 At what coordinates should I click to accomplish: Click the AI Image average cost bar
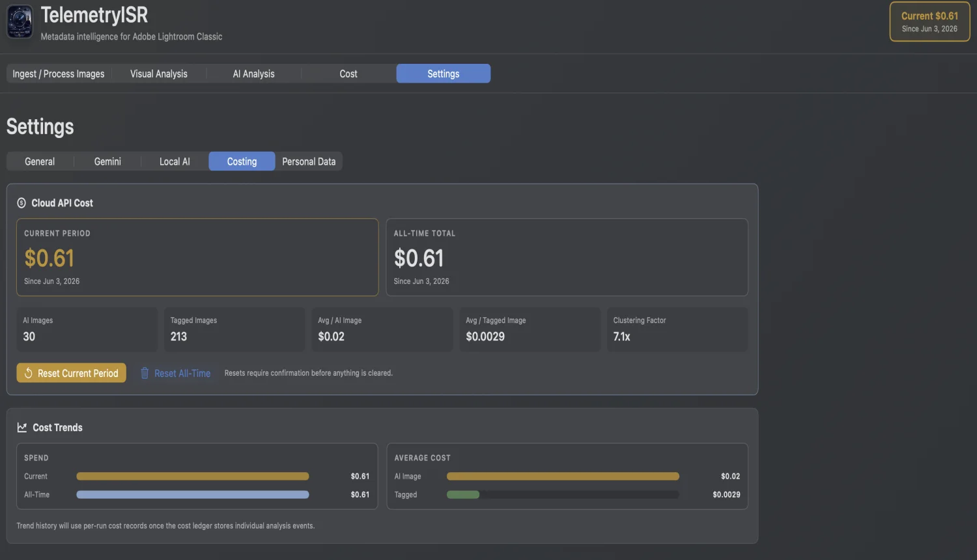(563, 476)
